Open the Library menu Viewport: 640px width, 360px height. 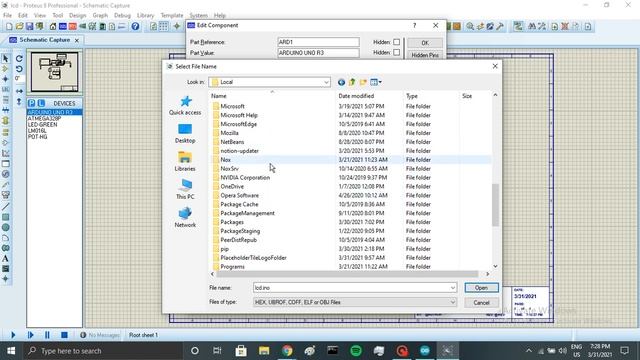click(145, 16)
